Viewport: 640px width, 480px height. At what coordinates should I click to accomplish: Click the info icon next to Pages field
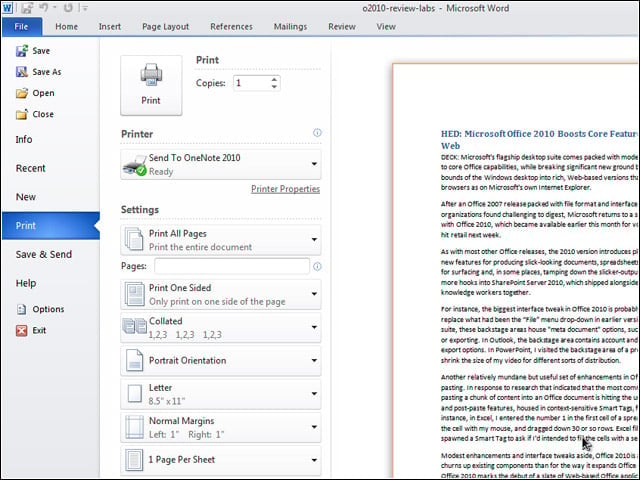317,267
